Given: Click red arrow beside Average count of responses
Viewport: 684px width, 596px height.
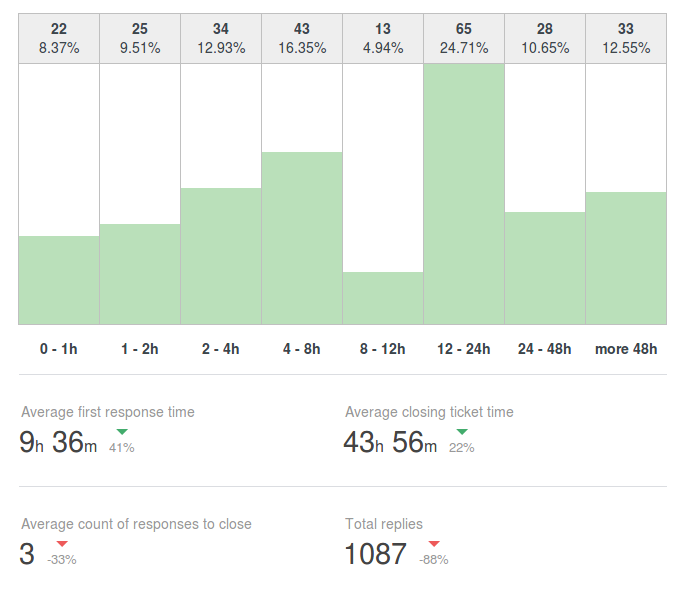Looking at the screenshot, I should point(61,544).
